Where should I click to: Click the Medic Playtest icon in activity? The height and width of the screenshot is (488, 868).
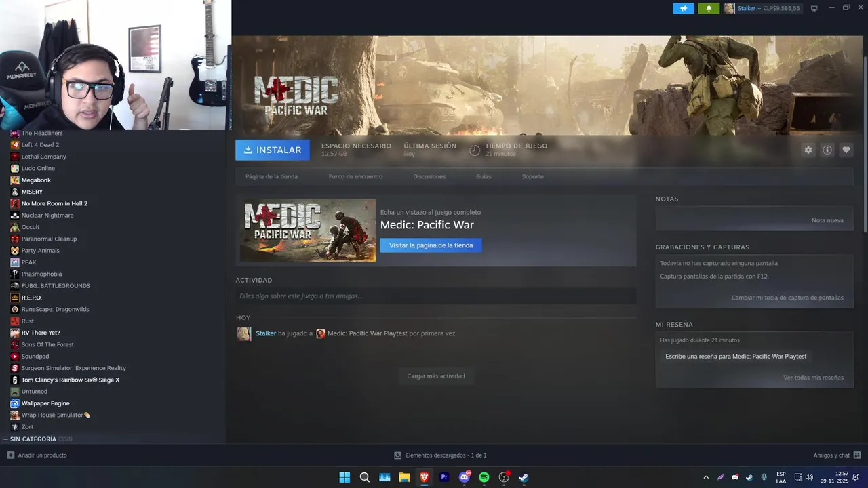click(x=321, y=333)
